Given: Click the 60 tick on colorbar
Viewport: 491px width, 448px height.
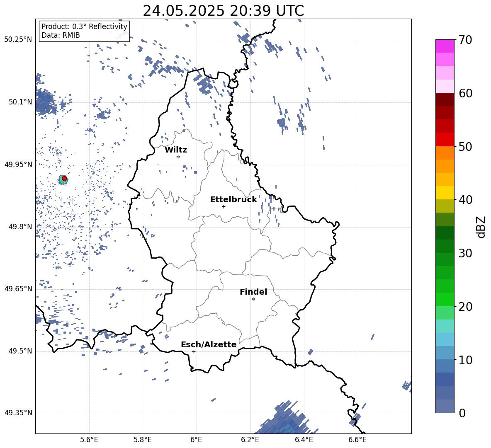Looking at the screenshot, I should [x=465, y=93].
